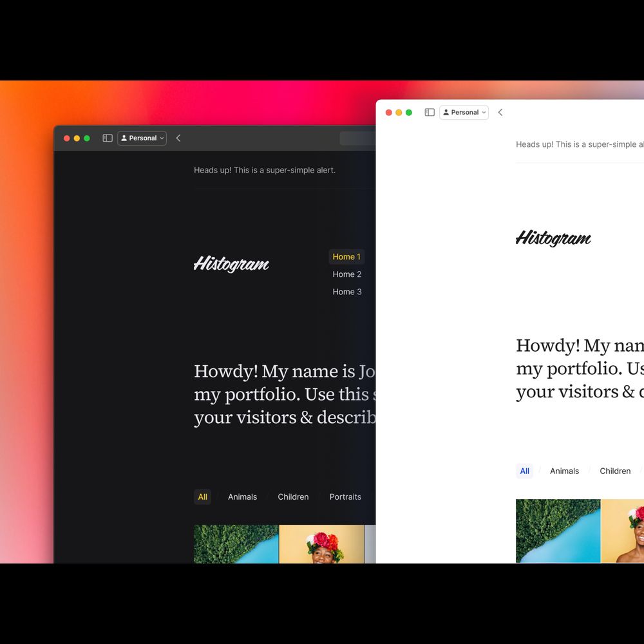Go back in the dark browser window

[178, 138]
